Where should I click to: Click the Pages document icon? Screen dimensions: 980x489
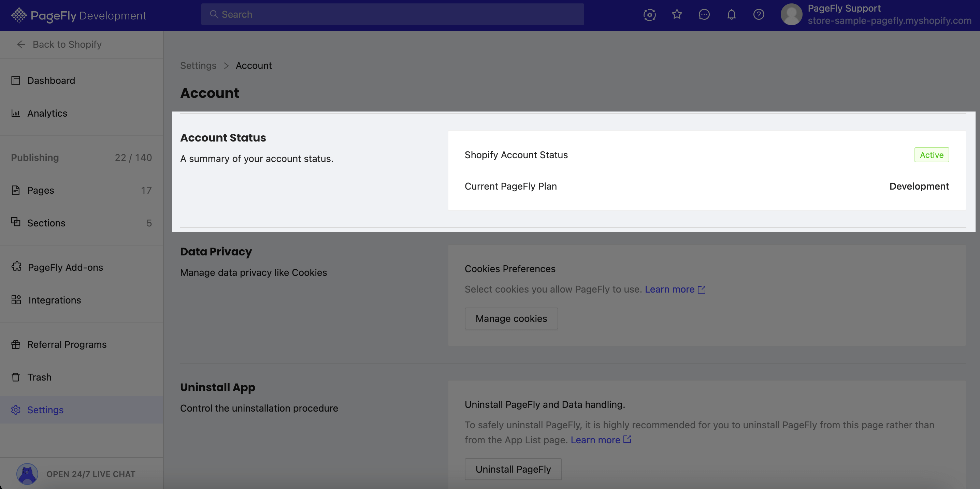click(16, 190)
